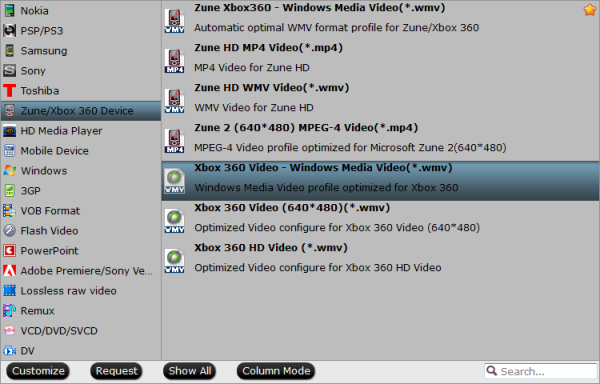Click the Nokia phone icon
Screen dimensions: 600x384
[9, 11]
